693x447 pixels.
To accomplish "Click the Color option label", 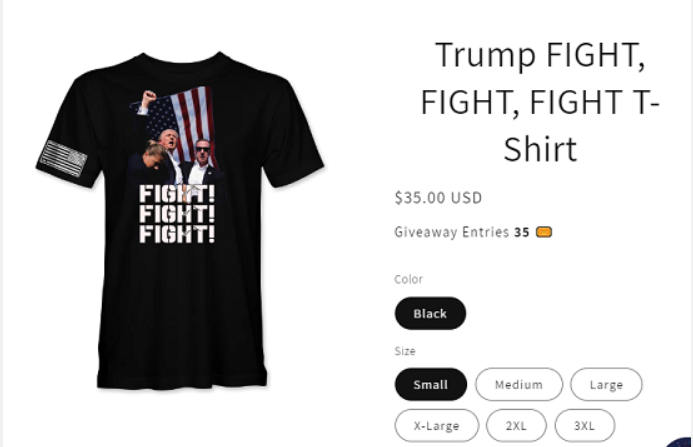I will tap(408, 279).
